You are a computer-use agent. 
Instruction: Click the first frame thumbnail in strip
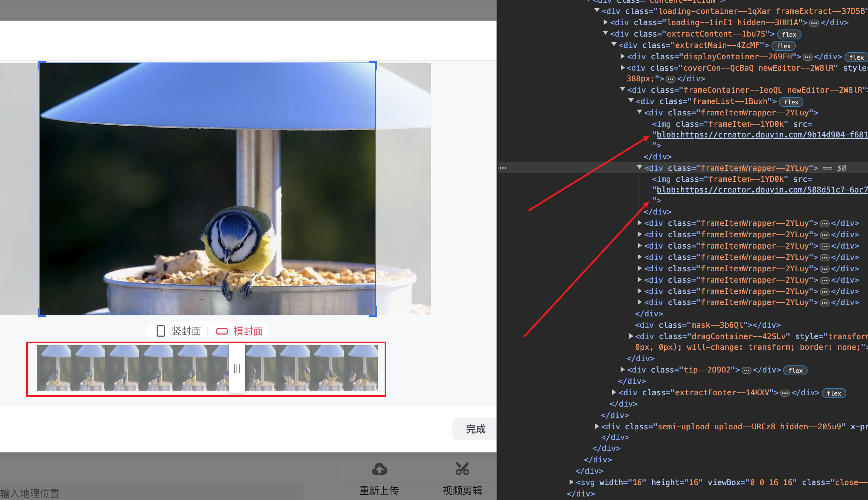54,368
